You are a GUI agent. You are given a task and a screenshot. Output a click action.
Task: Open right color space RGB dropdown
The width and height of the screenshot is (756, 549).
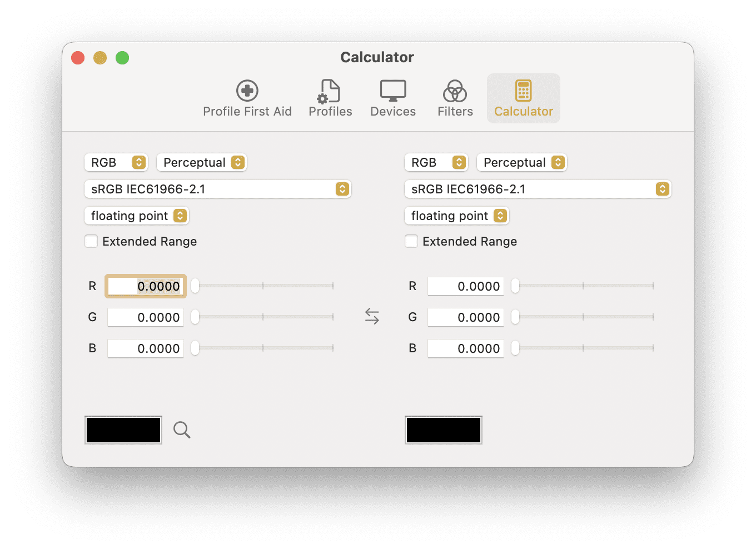436,162
